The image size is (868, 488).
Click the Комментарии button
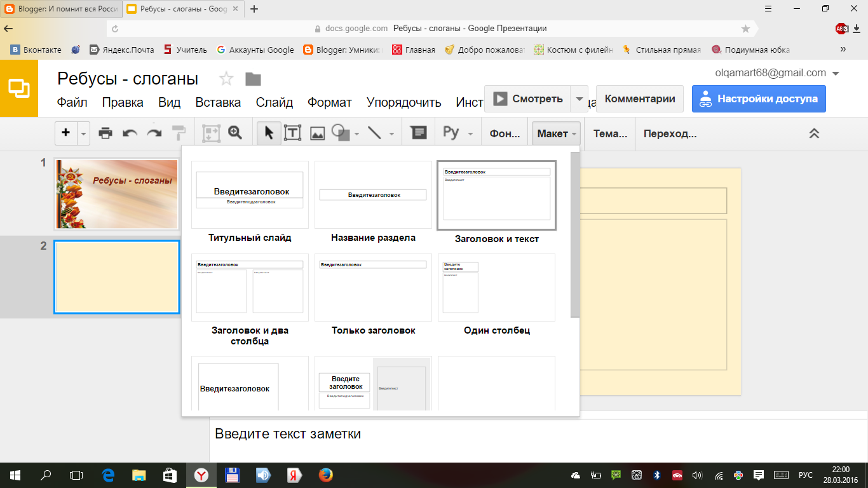click(640, 99)
